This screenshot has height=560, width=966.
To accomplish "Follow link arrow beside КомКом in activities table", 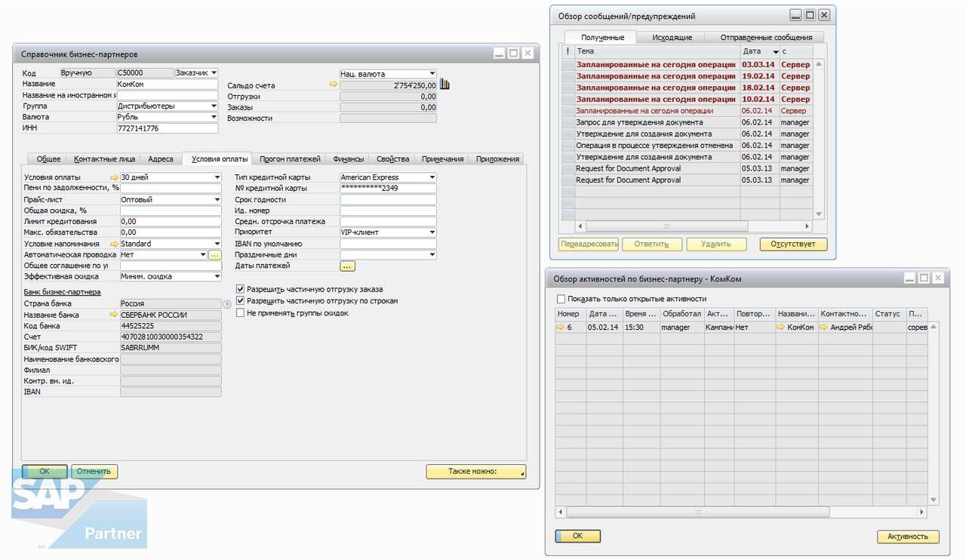I will (x=781, y=328).
